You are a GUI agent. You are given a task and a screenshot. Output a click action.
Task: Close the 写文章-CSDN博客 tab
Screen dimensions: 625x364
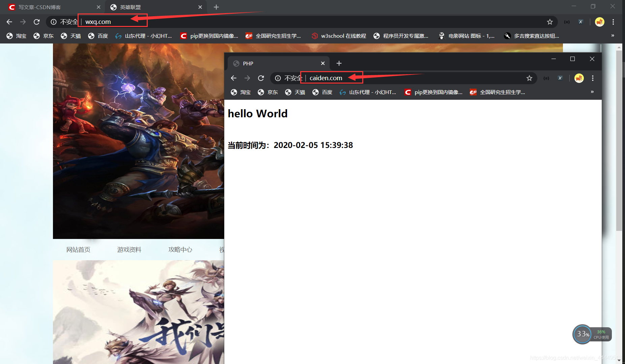pyautogui.click(x=98, y=7)
